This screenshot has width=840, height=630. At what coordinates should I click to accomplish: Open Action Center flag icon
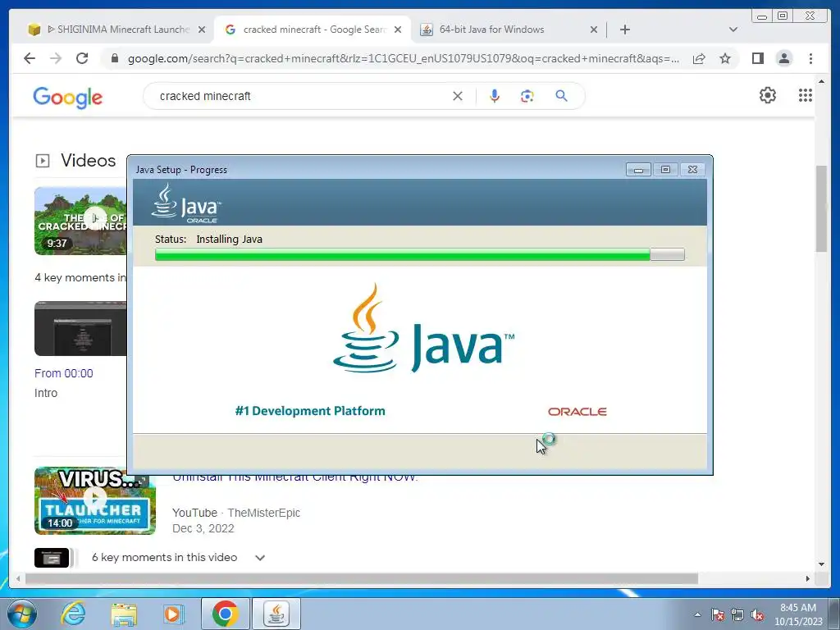[718, 614]
